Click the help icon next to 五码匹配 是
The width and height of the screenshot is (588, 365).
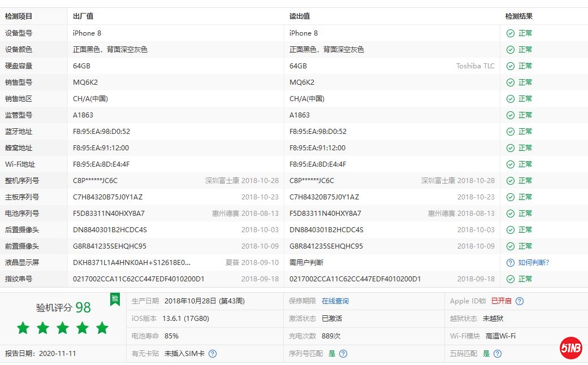pos(498,353)
